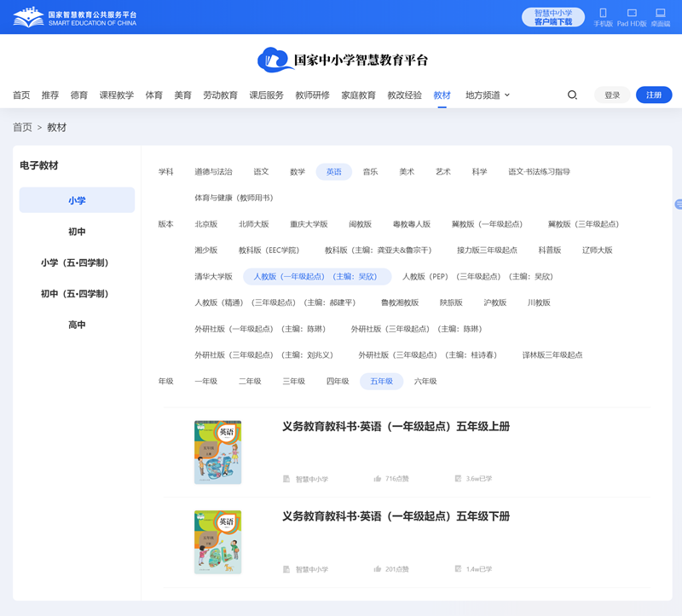Click the 桌面端 desktop icon
This screenshot has width=682, height=616.
[x=660, y=13]
